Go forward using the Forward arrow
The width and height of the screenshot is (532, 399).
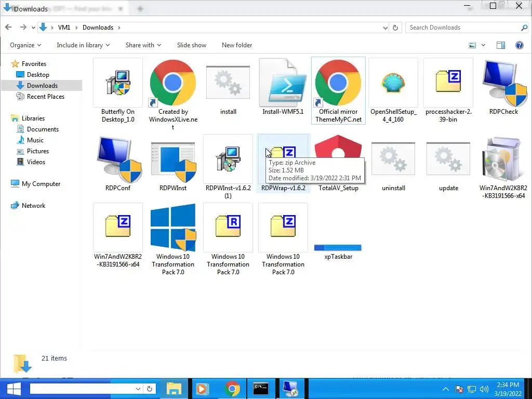[23, 27]
